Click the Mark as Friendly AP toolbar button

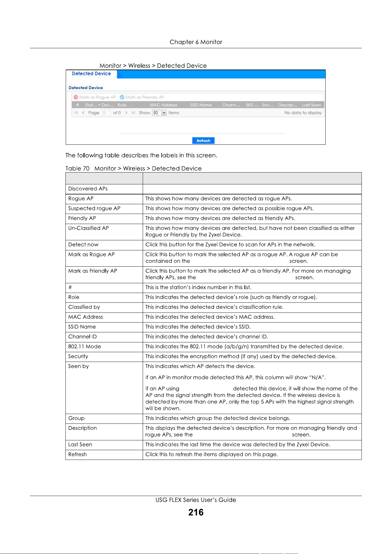point(142,97)
